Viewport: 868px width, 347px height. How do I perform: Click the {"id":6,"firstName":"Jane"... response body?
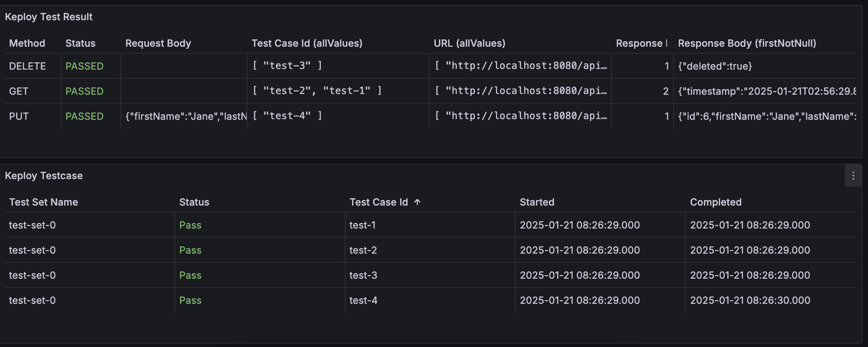767,116
